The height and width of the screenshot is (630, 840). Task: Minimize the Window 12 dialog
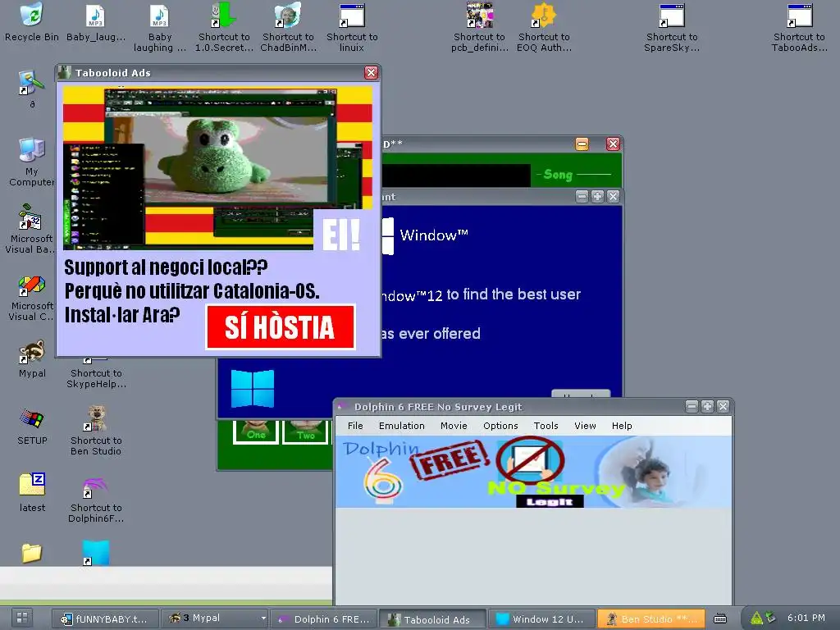[x=582, y=197]
